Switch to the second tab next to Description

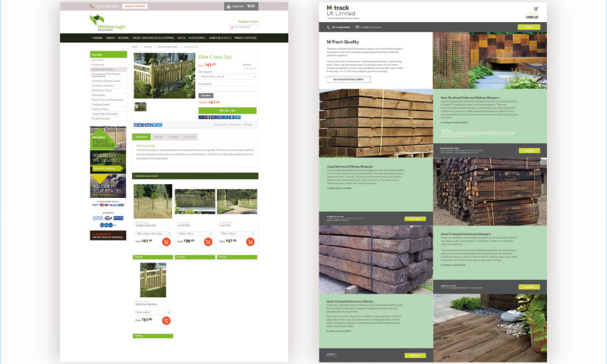pos(159,136)
